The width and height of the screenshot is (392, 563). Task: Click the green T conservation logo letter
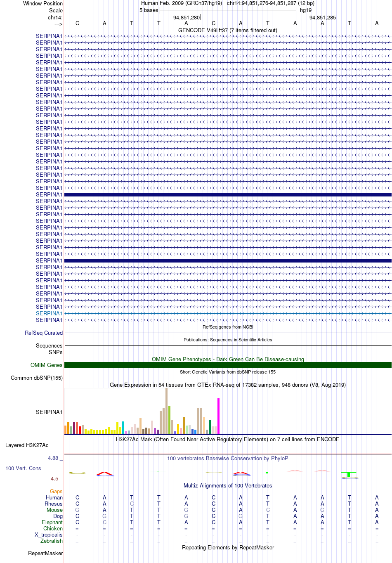point(349,475)
